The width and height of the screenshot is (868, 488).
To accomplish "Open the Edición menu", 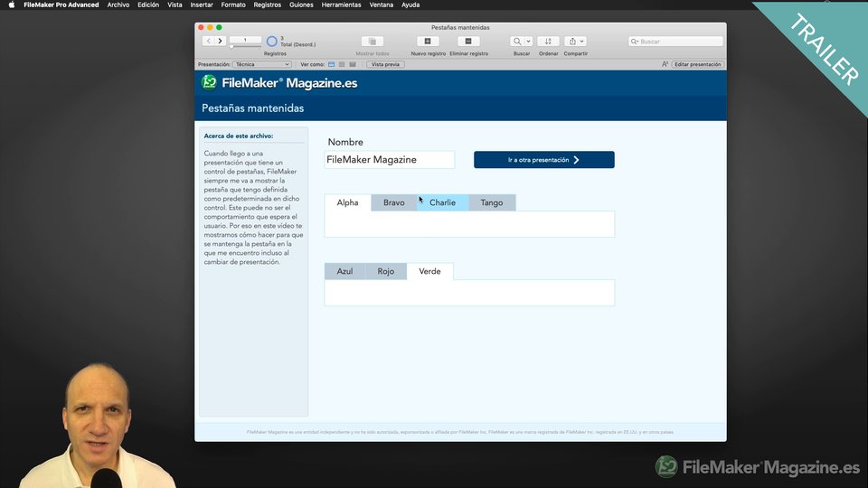I will [x=148, y=5].
